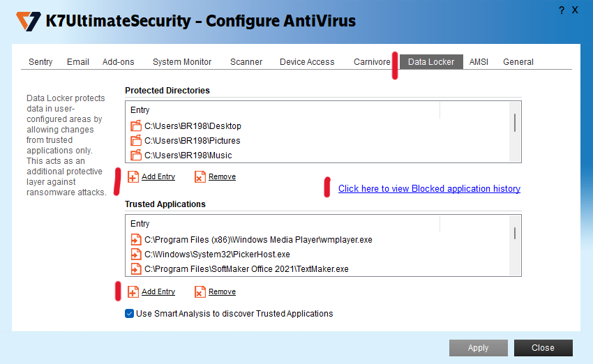593x364 pixels.
Task: Click Remove icon under Trusted Applications
Action: (x=200, y=292)
